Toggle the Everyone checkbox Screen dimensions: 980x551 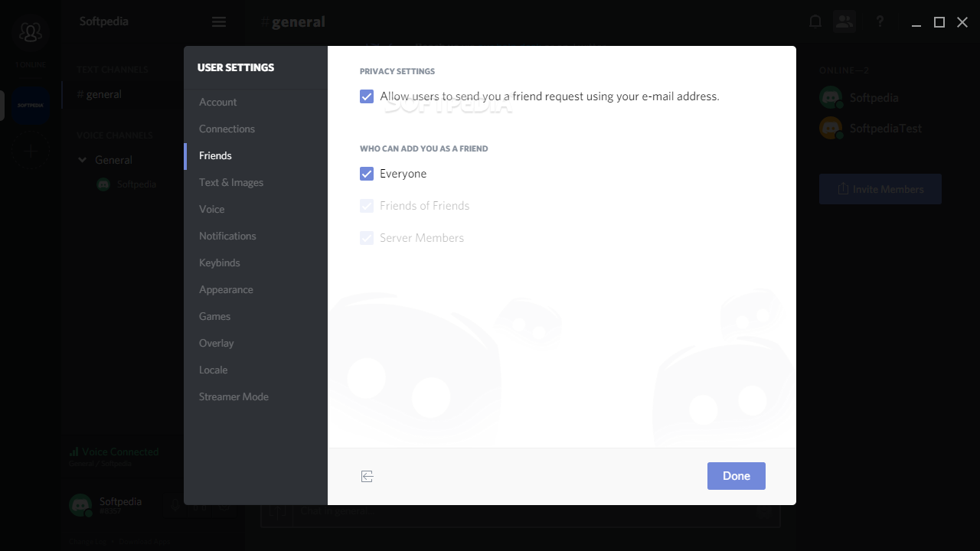tap(367, 174)
